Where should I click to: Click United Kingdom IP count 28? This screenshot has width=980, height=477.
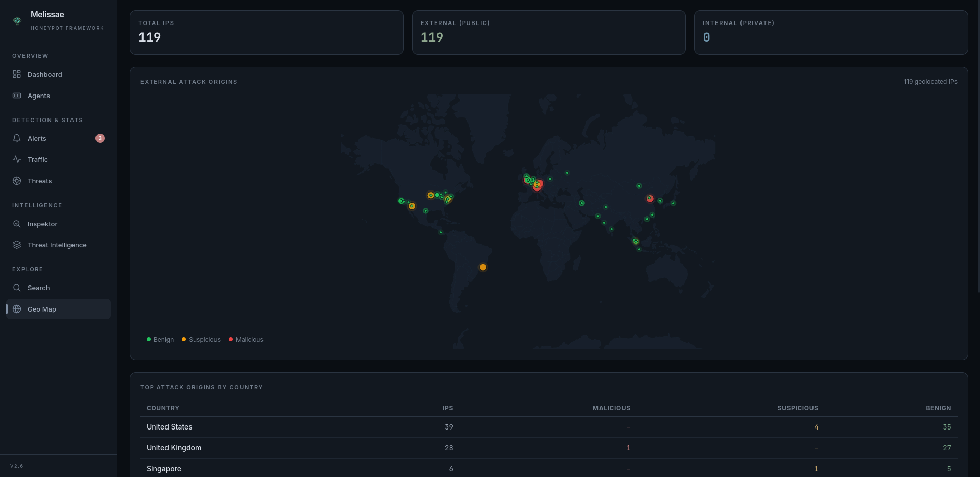pyautogui.click(x=449, y=448)
